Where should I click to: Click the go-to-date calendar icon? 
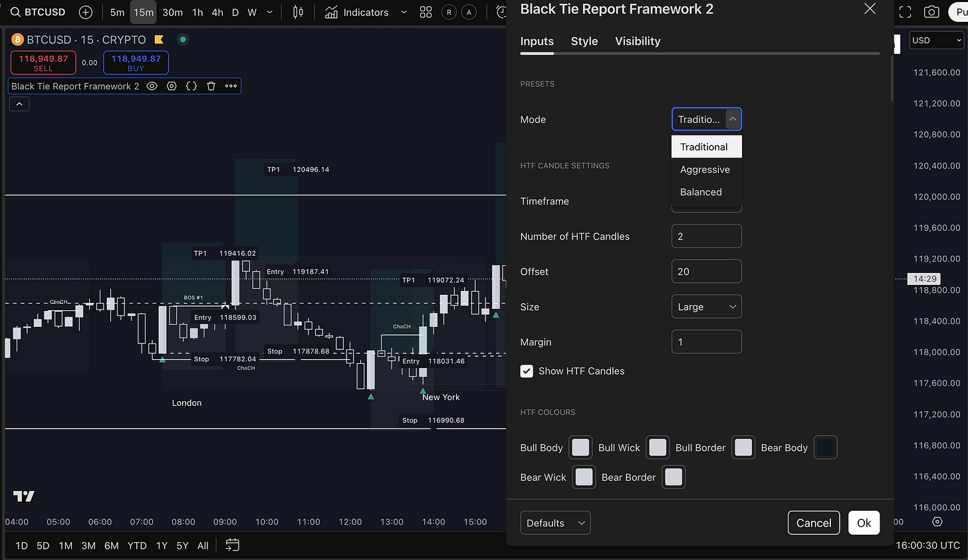(x=232, y=545)
